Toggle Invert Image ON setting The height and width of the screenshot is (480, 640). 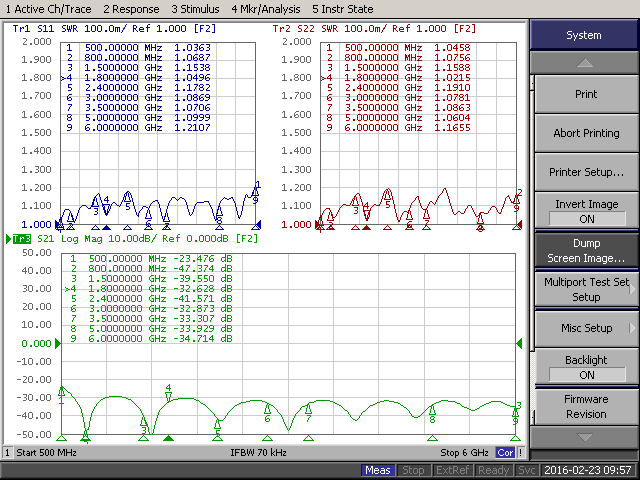pos(586,211)
